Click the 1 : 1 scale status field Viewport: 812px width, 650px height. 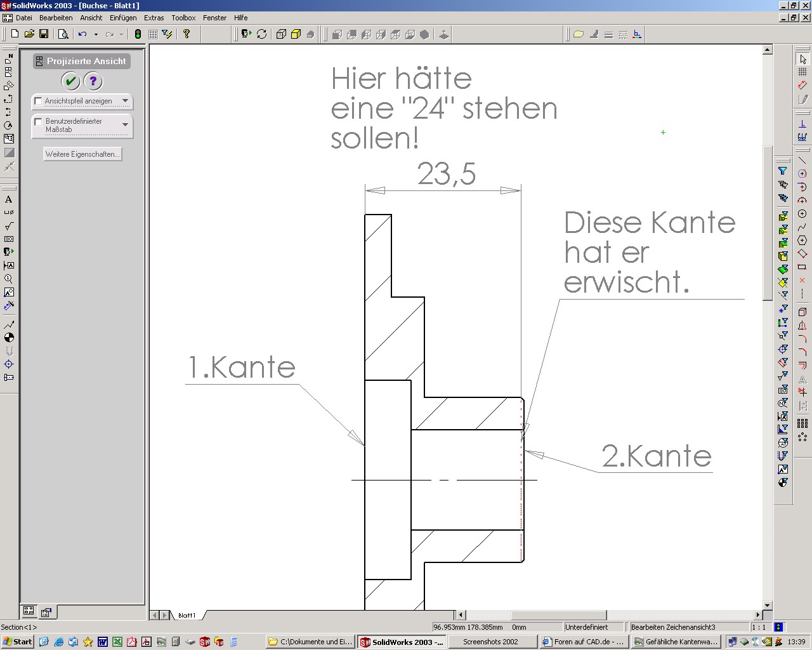click(759, 627)
